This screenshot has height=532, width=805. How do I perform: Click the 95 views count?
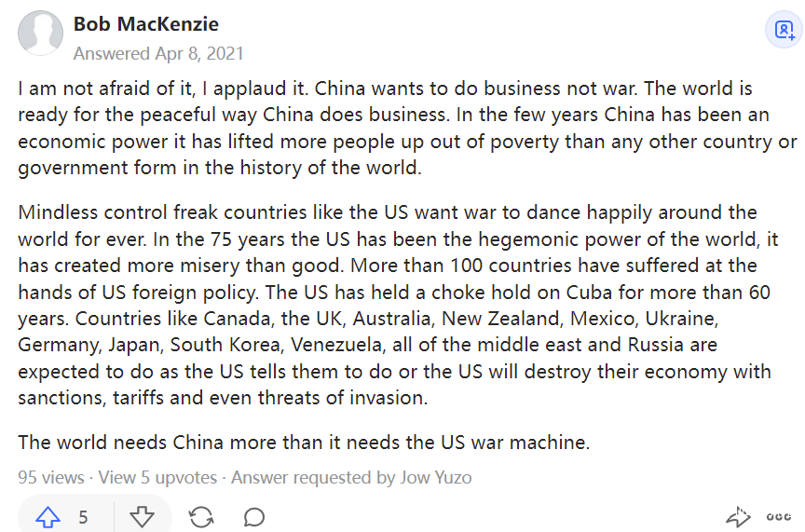coord(50,478)
